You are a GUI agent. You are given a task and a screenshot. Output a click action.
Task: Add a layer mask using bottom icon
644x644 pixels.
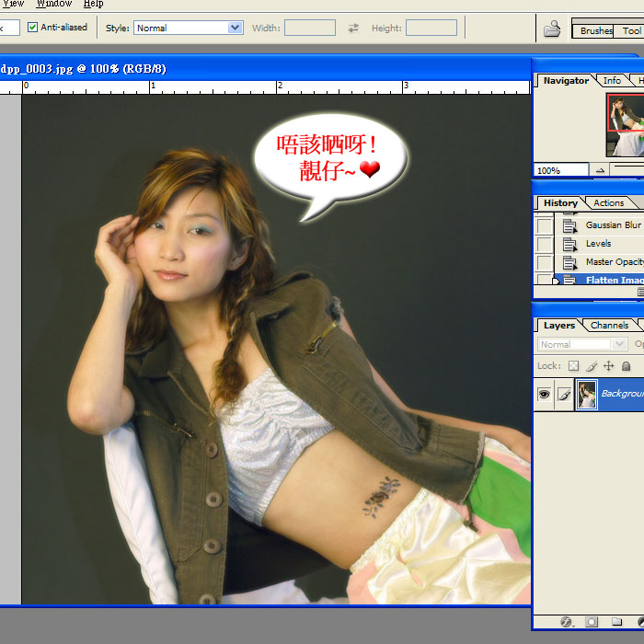pyautogui.click(x=592, y=623)
